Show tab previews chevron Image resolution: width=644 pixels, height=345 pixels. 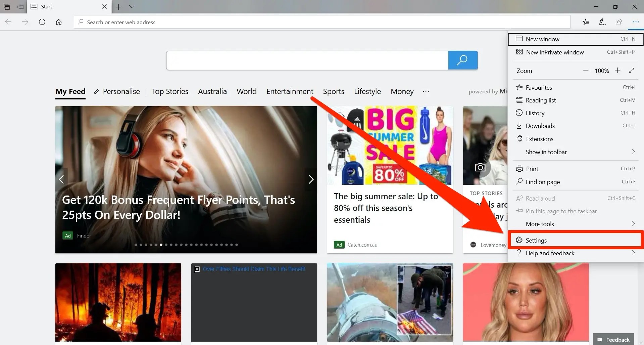tap(132, 7)
